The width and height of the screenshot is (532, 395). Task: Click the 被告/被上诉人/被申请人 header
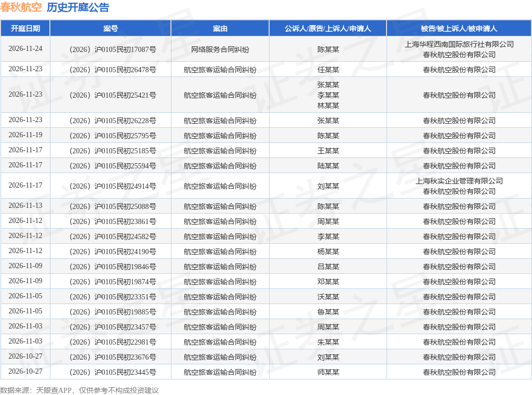459,29
